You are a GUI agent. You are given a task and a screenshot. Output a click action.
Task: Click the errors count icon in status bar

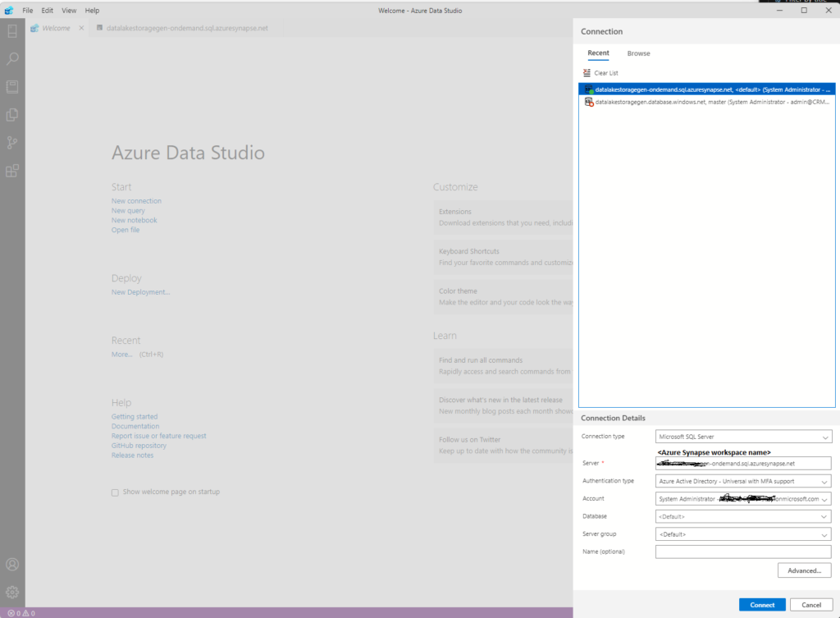tap(11, 613)
